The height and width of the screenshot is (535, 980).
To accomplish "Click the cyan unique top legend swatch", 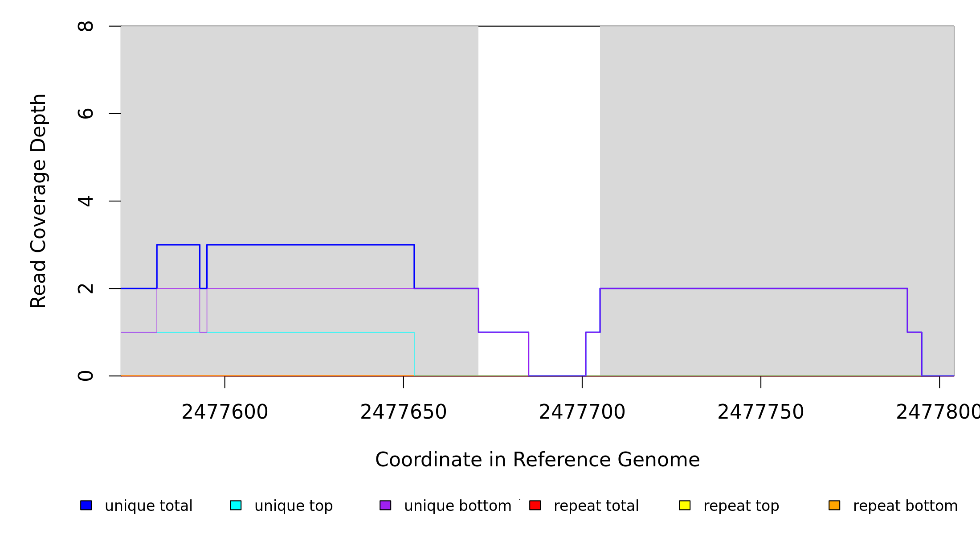I will (x=236, y=505).
